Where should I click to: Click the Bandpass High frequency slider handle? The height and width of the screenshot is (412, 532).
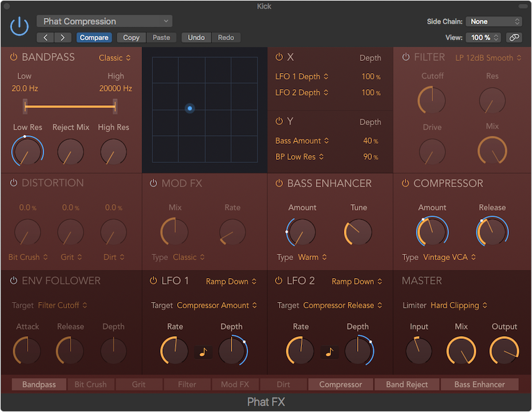(115, 106)
